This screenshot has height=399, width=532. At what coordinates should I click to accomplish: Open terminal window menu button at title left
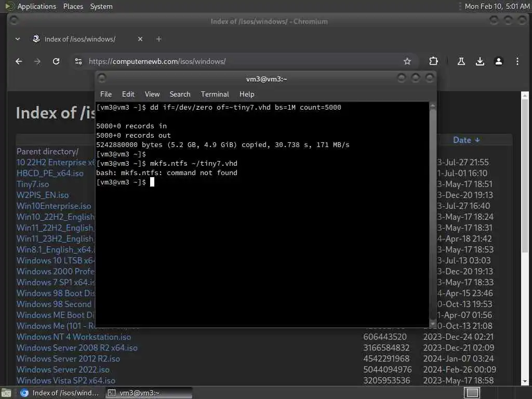click(x=102, y=78)
